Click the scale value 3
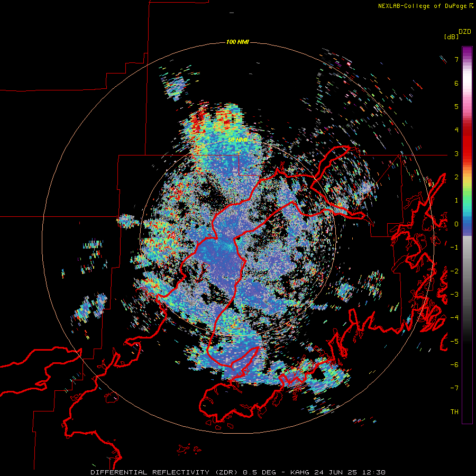Image resolution: width=476 pixels, height=476 pixels. 456,153
